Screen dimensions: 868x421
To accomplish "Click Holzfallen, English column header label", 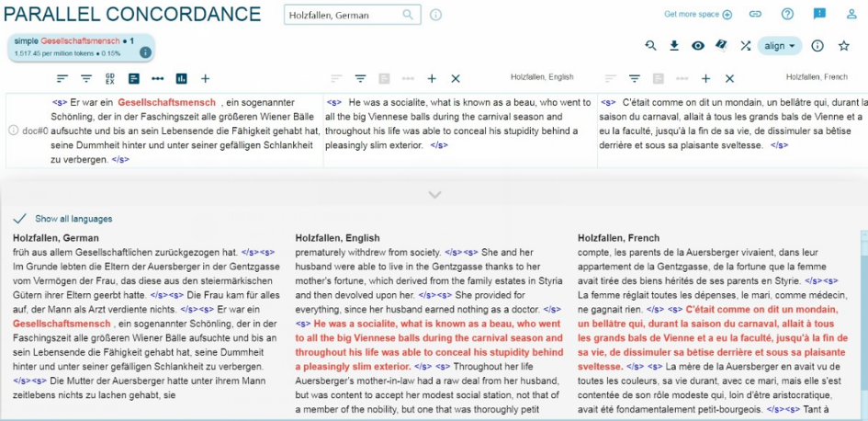I will pyautogui.click(x=542, y=77).
